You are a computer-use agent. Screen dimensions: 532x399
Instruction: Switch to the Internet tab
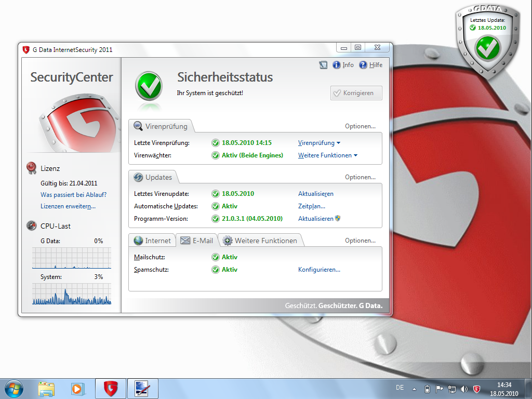tap(152, 241)
